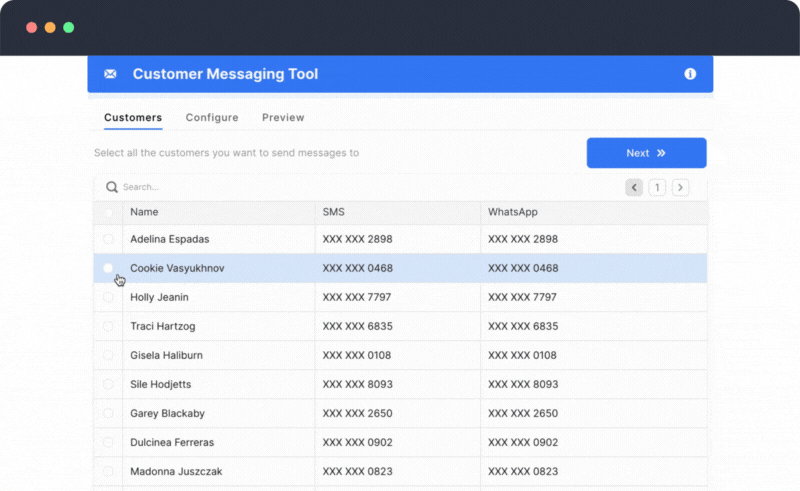Image resolution: width=800 pixels, height=491 pixels.
Task: Toggle the select-all header checkbox
Action: coord(108,212)
